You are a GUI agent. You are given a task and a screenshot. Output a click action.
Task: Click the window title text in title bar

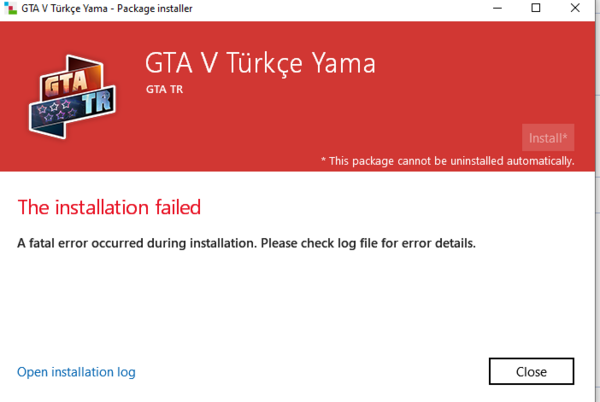point(108,9)
